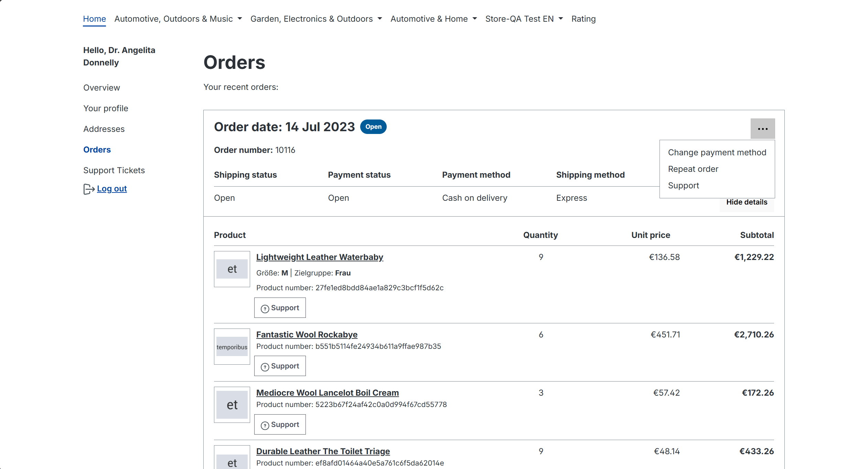Image resolution: width=868 pixels, height=469 pixels.
Task: Open Orders in account sidebar
Action: 97,150
